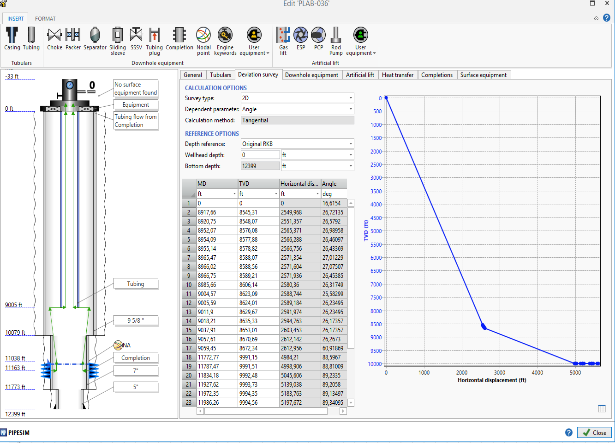Viewport: 615px width, 443px height.
Task: Add a Sliding sleeve
Action: point(118,38)
